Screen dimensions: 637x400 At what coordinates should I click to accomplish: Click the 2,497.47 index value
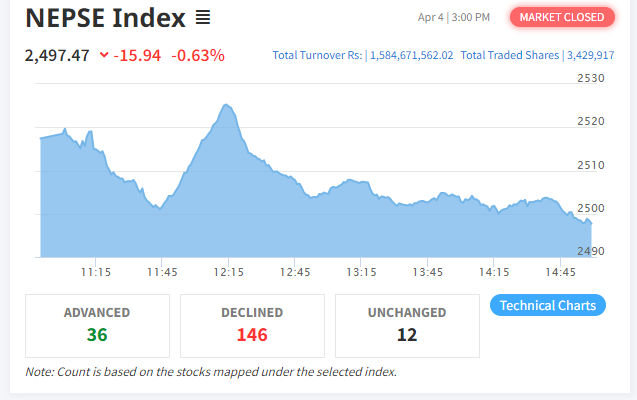pyautogui.click(x=57, y=55)
